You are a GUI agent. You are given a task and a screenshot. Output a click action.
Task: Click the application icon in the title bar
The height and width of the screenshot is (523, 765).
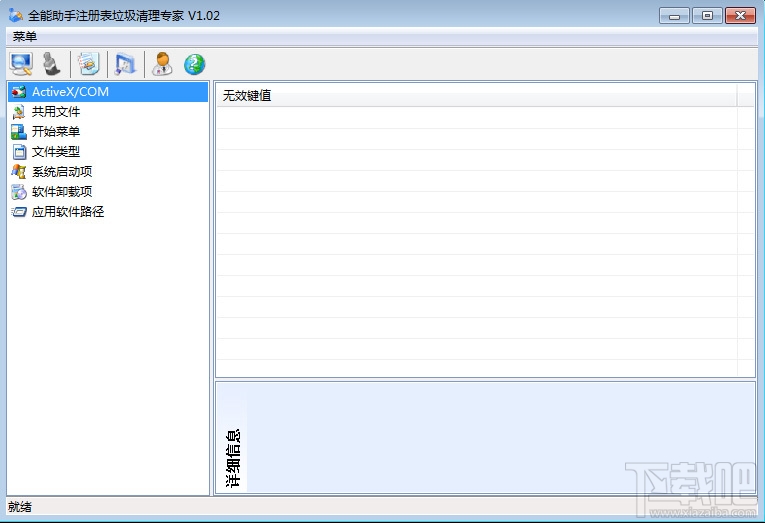[16, 15]
